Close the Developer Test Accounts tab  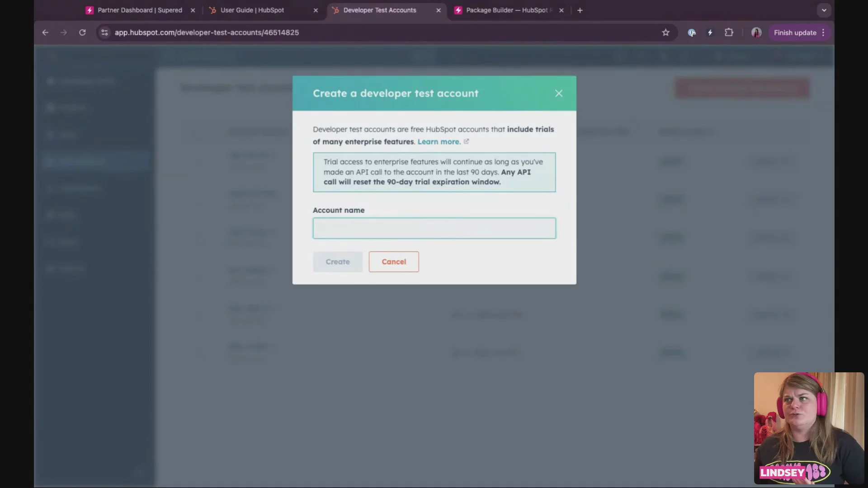tap(438, 10)
